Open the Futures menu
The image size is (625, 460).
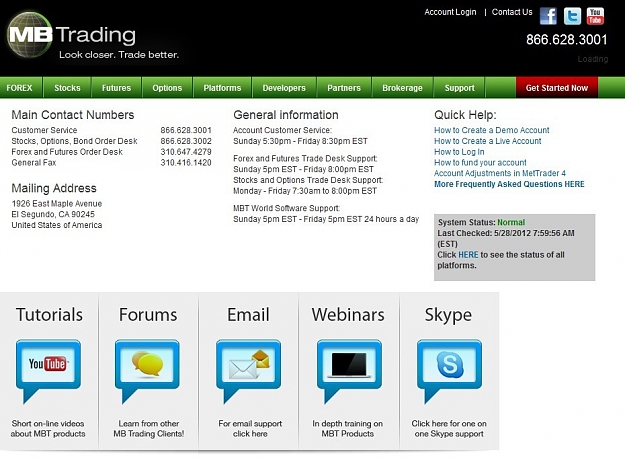click(x=116, y=88)
